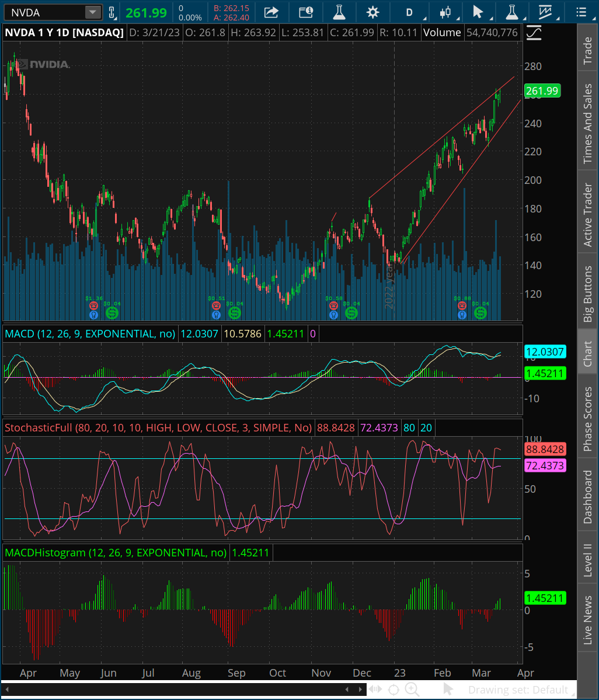Viewport: 599px width, 700px height.
Task: Click the lightbulb icon under $0.51 earnings
Action: coord(216,315)
